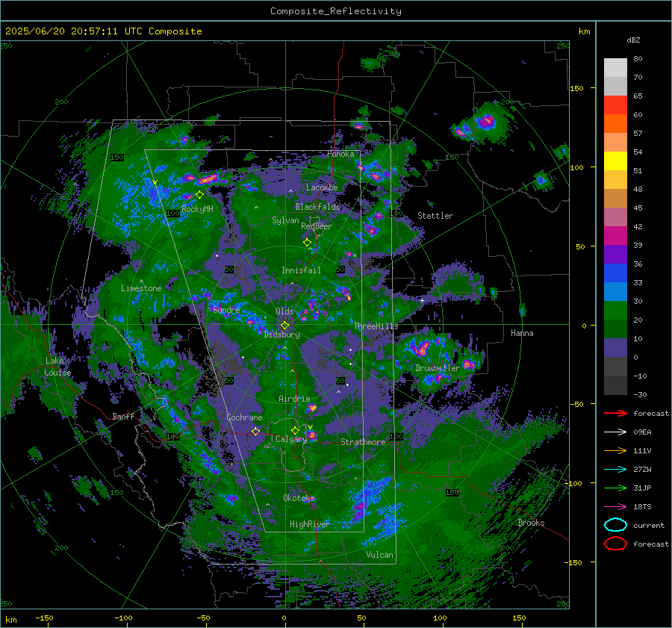Screen dimensions: 672x628
Task: Click the Vulcan town label
Action: pos(379,555)
